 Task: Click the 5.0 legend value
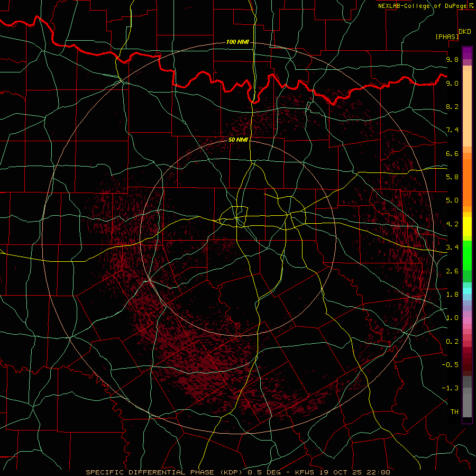coord(452,200)
